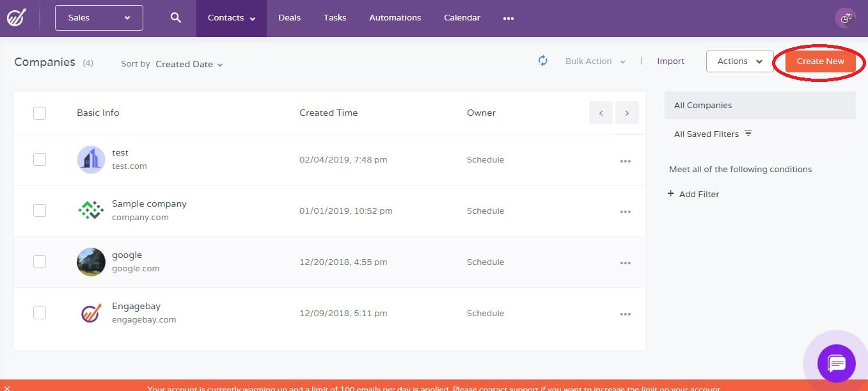Go to the next page with the right arrow
The image size is (868, 391).
pos(627,112)
